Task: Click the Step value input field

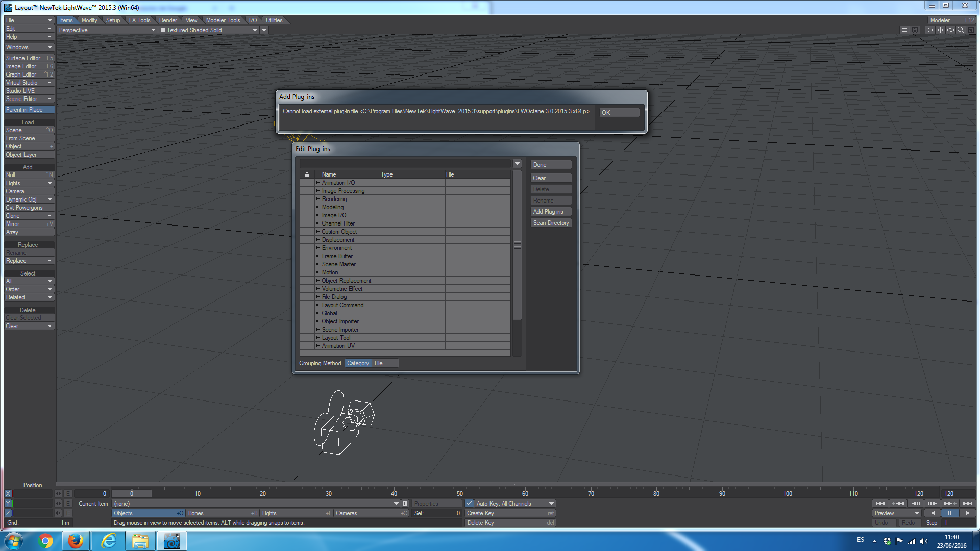Action: click(958, 523)
